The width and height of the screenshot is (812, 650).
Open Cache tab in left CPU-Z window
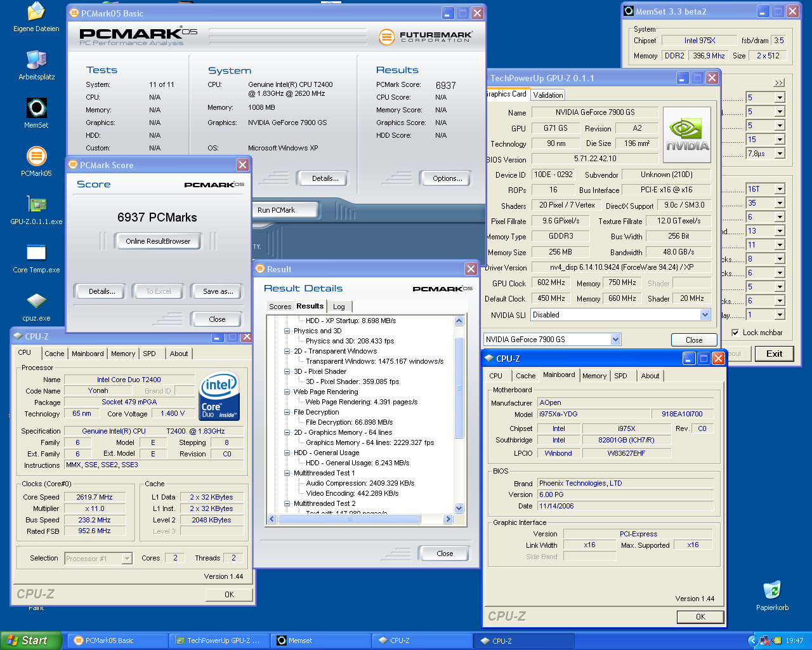click(x=55, y=354)
